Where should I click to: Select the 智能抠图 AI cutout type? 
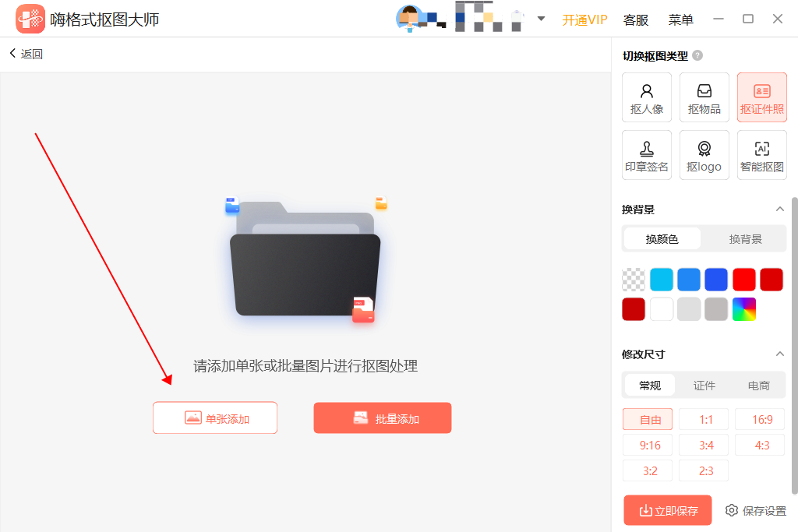[762, 155]
